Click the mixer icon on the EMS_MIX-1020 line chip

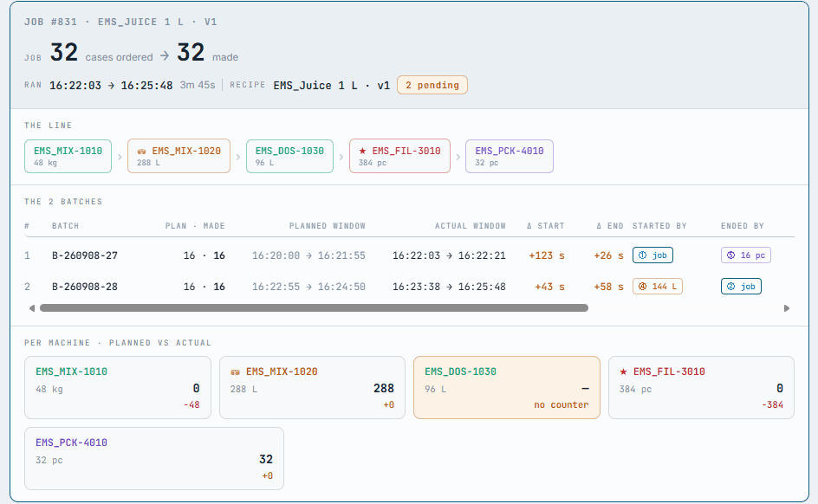(141, 152)
